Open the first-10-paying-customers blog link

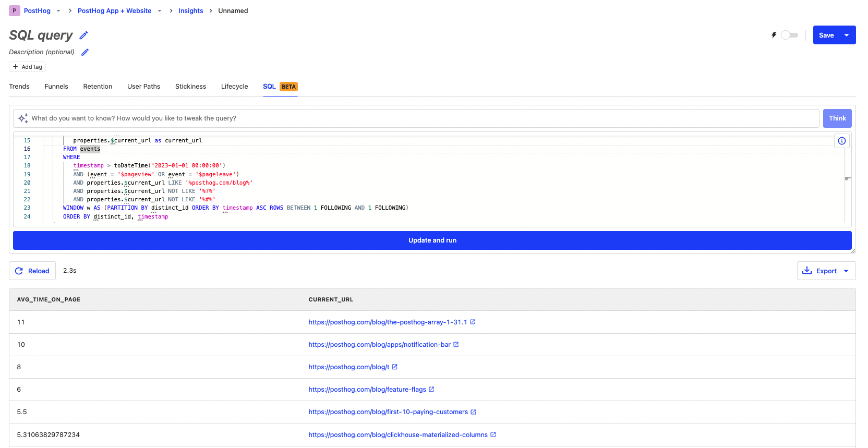pyautogui.click(x=388, y=412)
